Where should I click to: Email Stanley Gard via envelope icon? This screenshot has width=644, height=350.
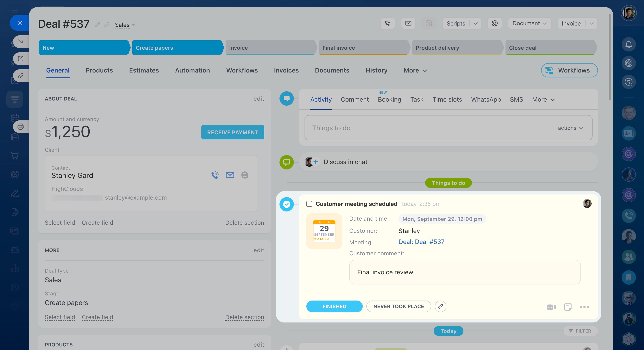click(230, 175)
